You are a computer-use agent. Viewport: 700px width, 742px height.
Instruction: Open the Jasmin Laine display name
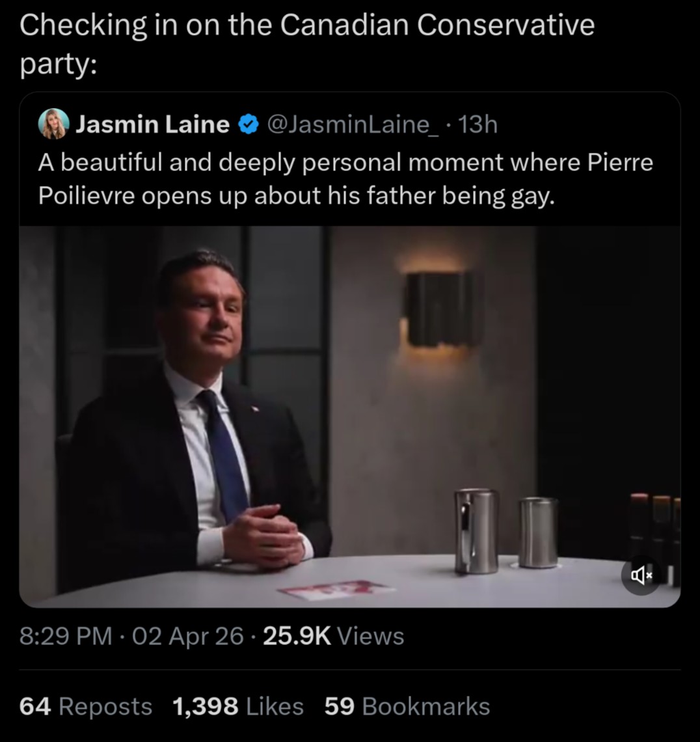152,124
